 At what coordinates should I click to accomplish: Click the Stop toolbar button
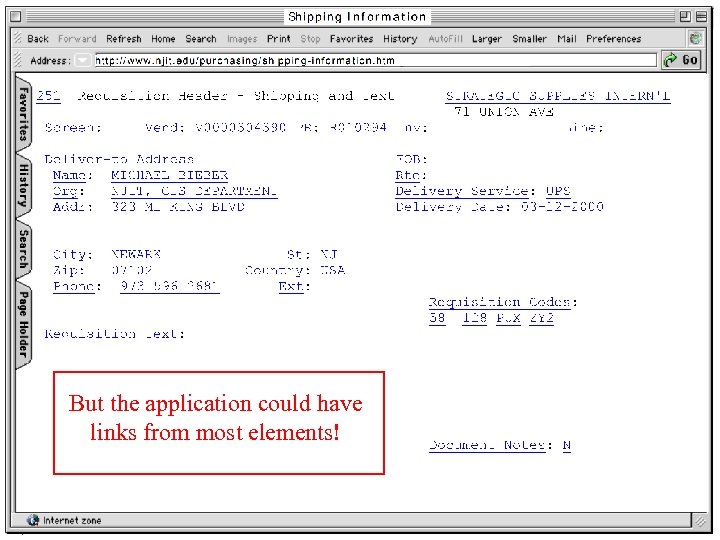[x=310, y=39]
